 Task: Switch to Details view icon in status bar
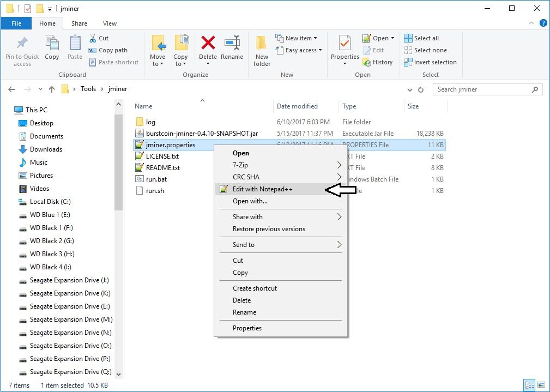tap(529, 385)
